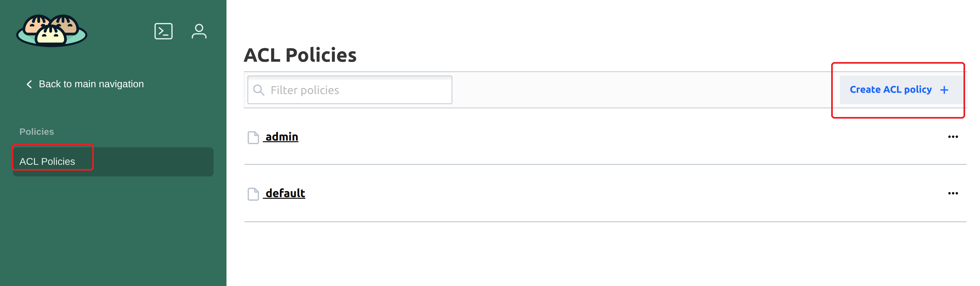
Task: Click the Create ACL policy button
Action: pos(890,90)
